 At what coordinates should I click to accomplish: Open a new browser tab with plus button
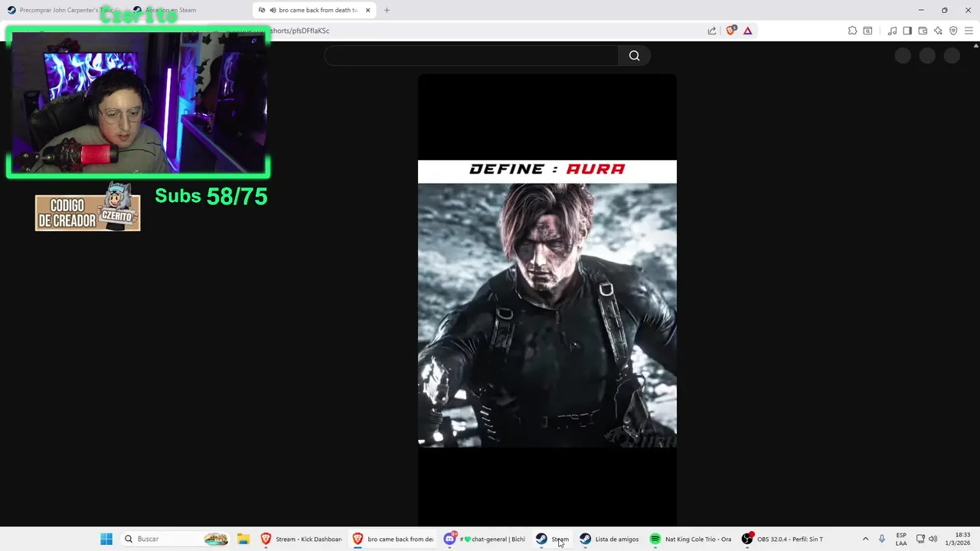point(387,10)
